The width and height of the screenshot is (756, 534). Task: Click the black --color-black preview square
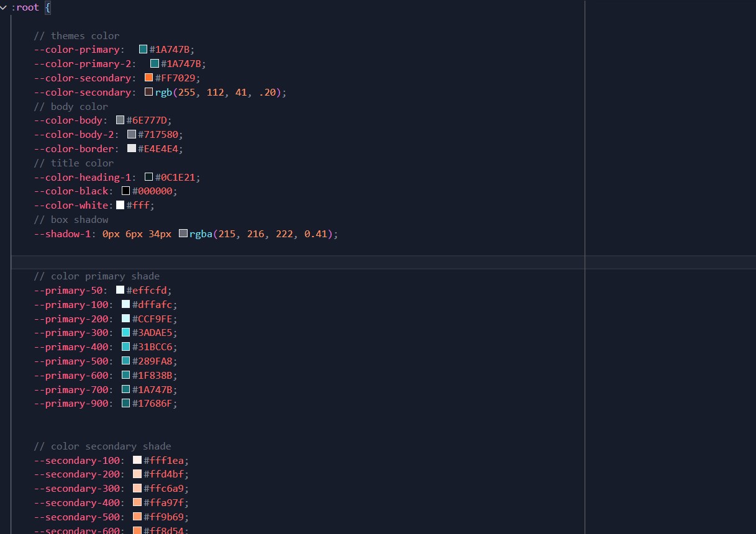125,191
